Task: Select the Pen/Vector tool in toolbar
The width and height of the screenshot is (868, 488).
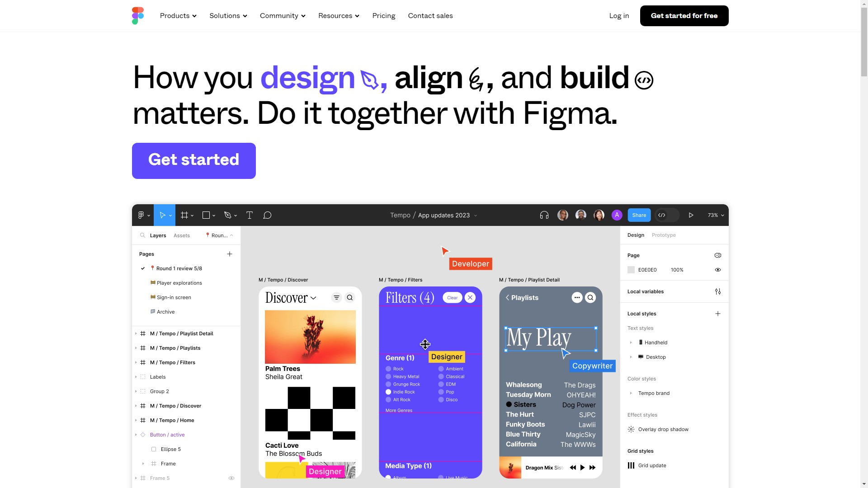Action: pyautogui.click(x=228, y=215)
